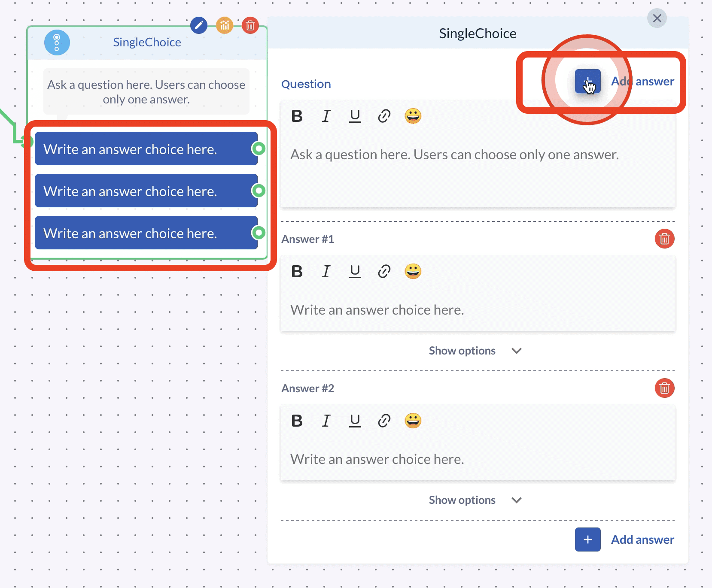Click the Question label in the panel

tap(306, 84)
